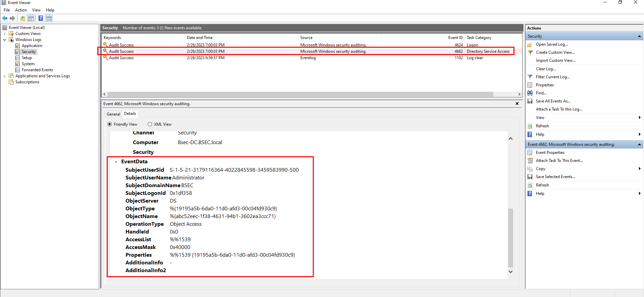Click the details pane vertical scrollbar thumb
This screenshot has height=297, width=644.
510,238
